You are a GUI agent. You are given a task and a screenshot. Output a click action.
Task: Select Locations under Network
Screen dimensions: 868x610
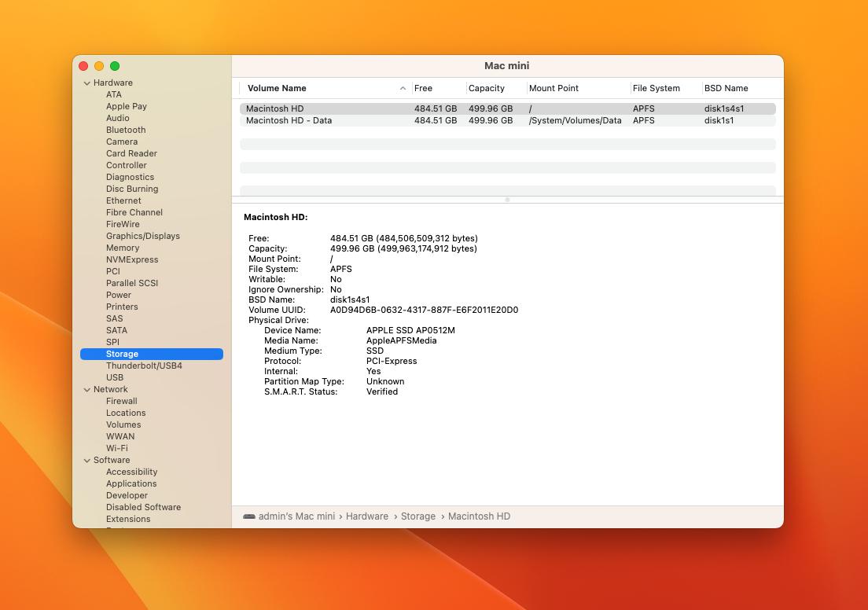[127, 413]
